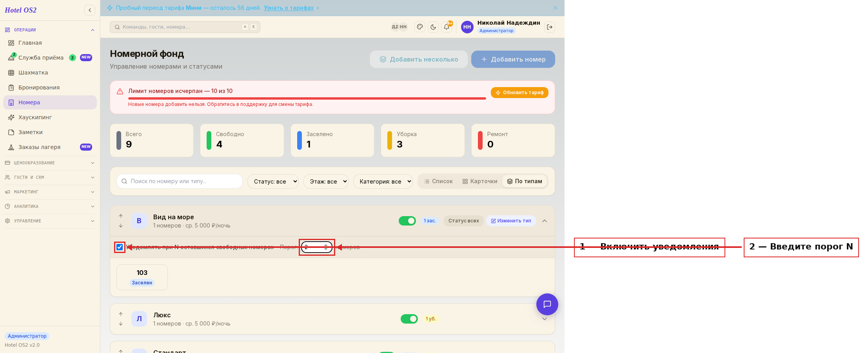Click the Уборка stat card
The height and width of the screenshot is (353, 868).
(423, 140)
